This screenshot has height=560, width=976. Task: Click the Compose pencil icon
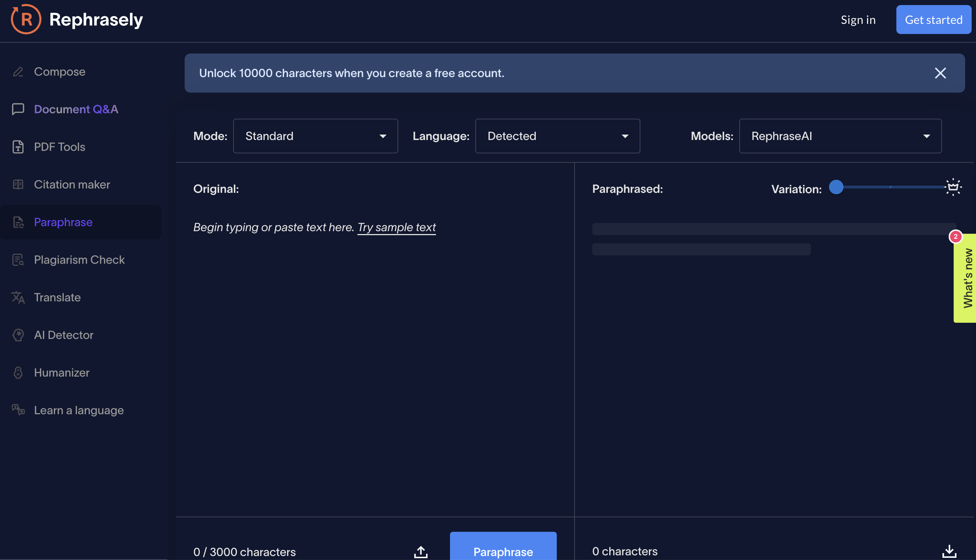coord(18,72)
